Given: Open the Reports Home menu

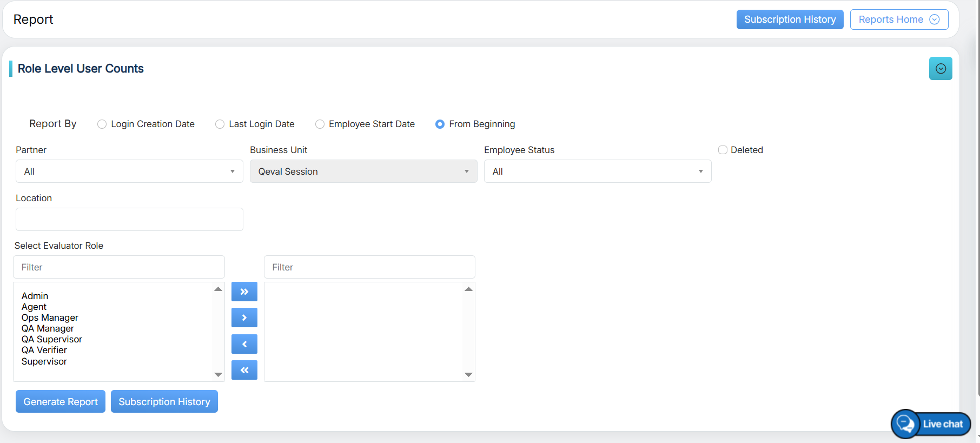Looking at the screenshot, I should [x=898, y=19].
